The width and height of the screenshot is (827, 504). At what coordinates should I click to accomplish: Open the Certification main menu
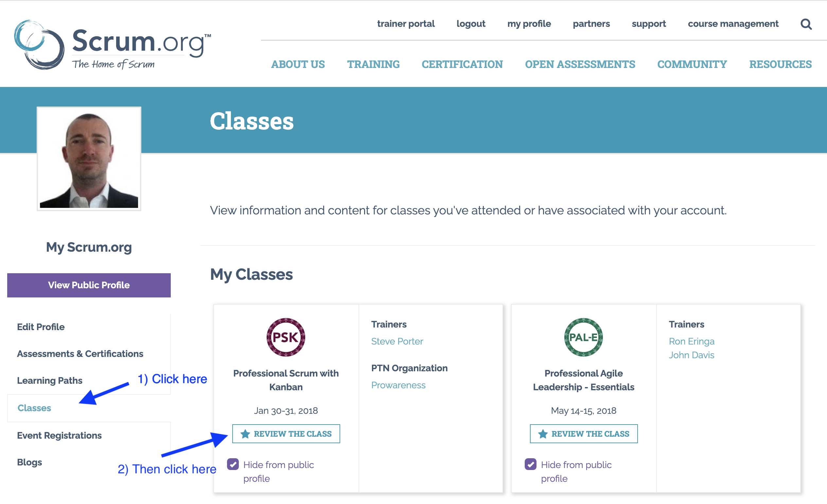click(x=462, y=64)
